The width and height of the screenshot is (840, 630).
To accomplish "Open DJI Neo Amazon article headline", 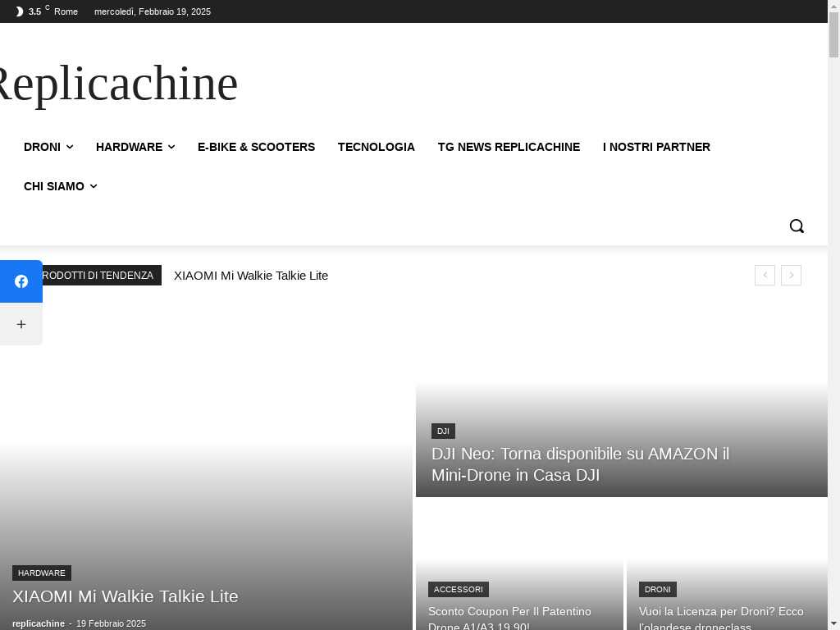I will tap(580, 464).
